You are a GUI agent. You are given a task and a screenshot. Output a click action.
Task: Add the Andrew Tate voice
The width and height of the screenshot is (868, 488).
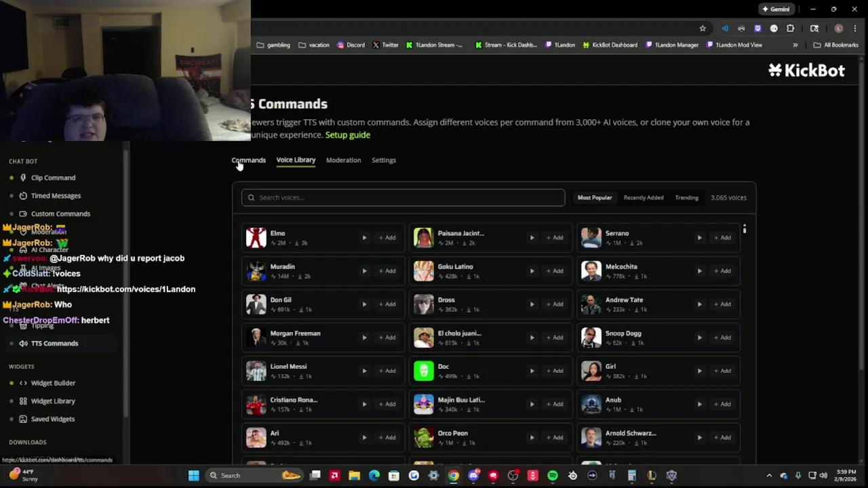coord(722,304)
